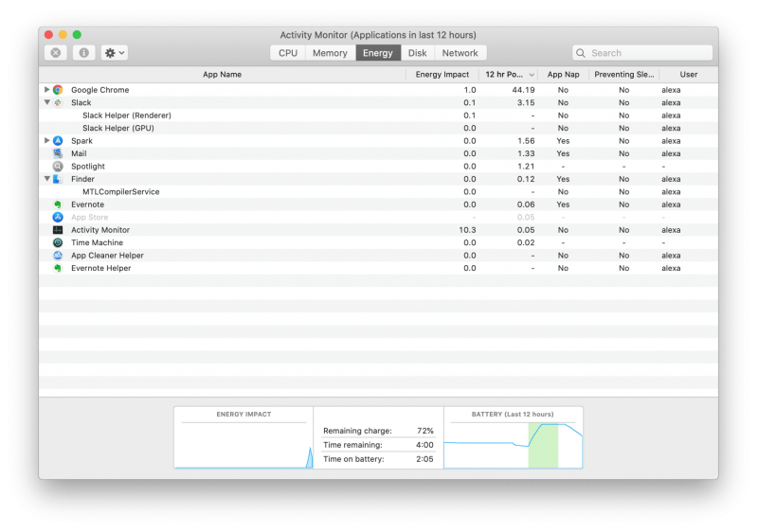Click the Finder app icon
758x532 pixels.
click(x=58, y=179)
